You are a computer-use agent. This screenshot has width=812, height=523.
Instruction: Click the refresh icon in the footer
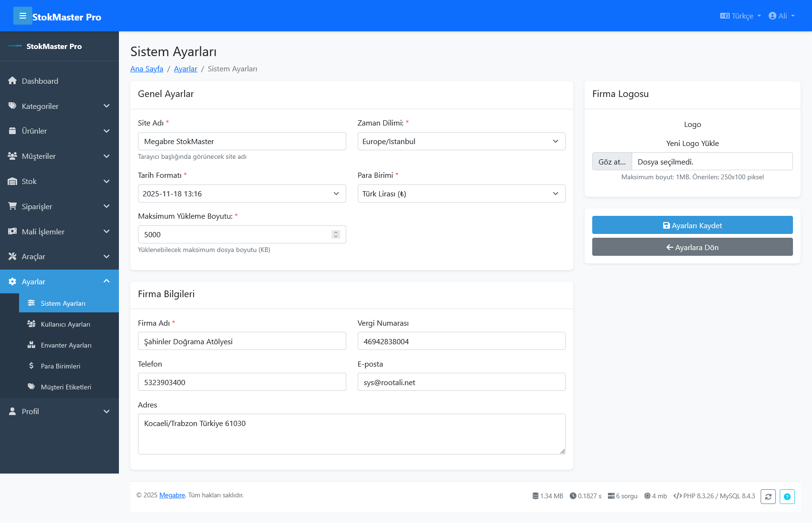768,496
